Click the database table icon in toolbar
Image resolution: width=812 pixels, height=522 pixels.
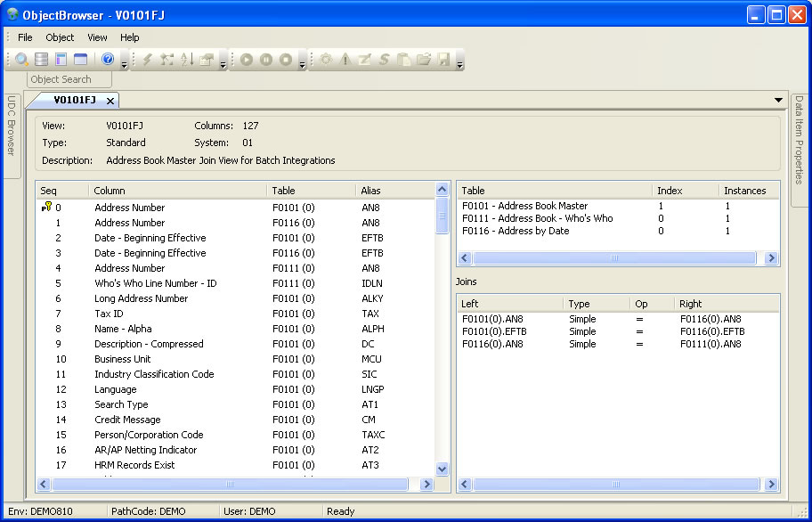coord(41,60)
